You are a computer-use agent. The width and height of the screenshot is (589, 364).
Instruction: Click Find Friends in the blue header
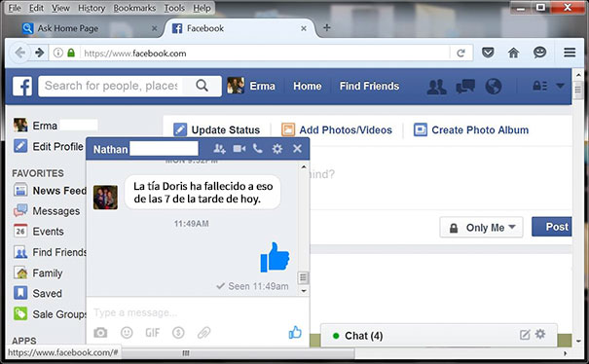click(369, 86)
